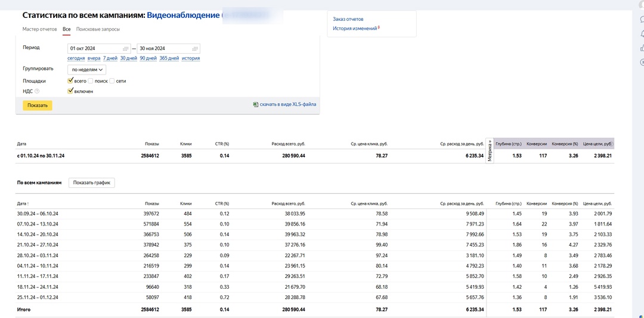
Task: Click the 'Показать график' button
Action: (x=92, y=183)
